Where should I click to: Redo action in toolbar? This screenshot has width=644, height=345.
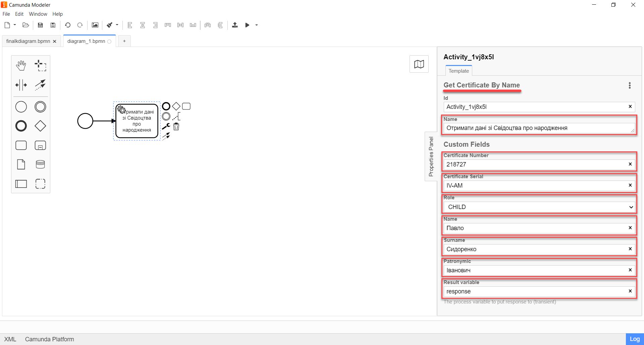pyautogui.click(x=80, y=25)
